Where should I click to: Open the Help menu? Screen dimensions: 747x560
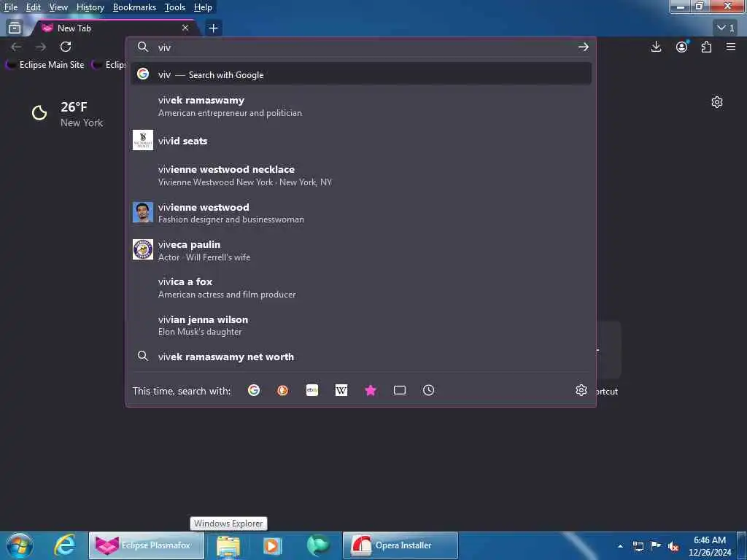pos(203,7)
